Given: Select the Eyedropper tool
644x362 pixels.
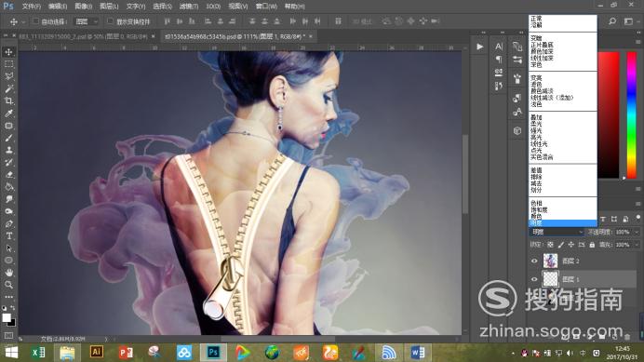Looking at the screenshot, I should 8,114.
